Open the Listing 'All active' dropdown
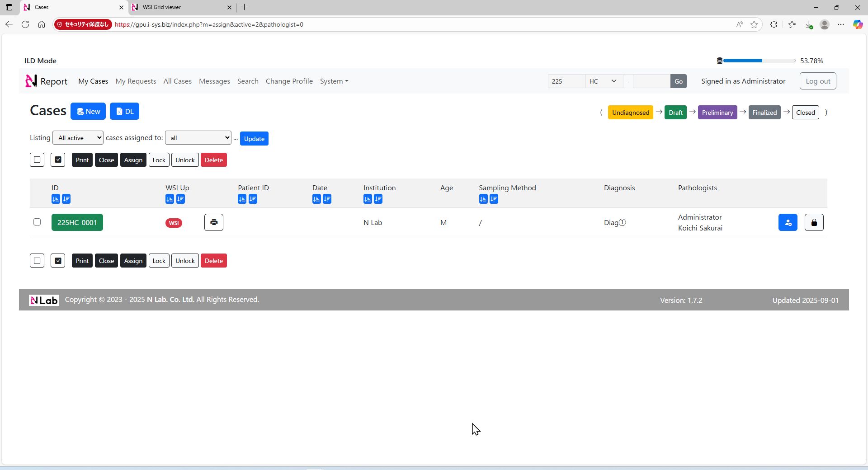 [x=78, y=138]
